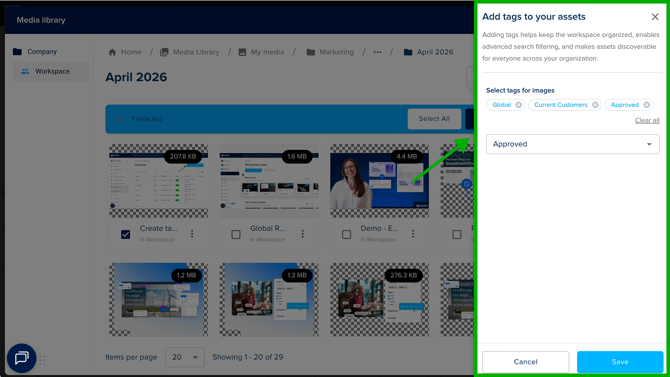
Task: Open the Marketing folder breadcrumb
Action: click(x=330, y=52)
